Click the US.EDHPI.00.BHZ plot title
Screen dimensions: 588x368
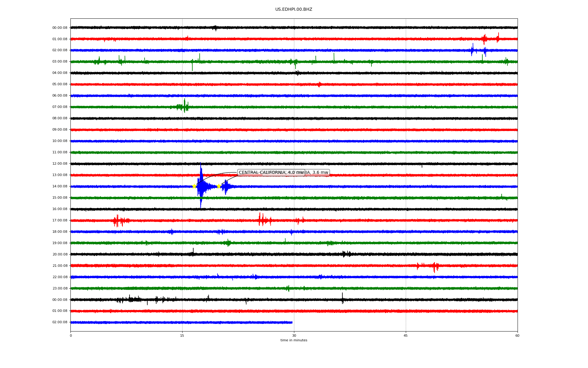(294, 10)
